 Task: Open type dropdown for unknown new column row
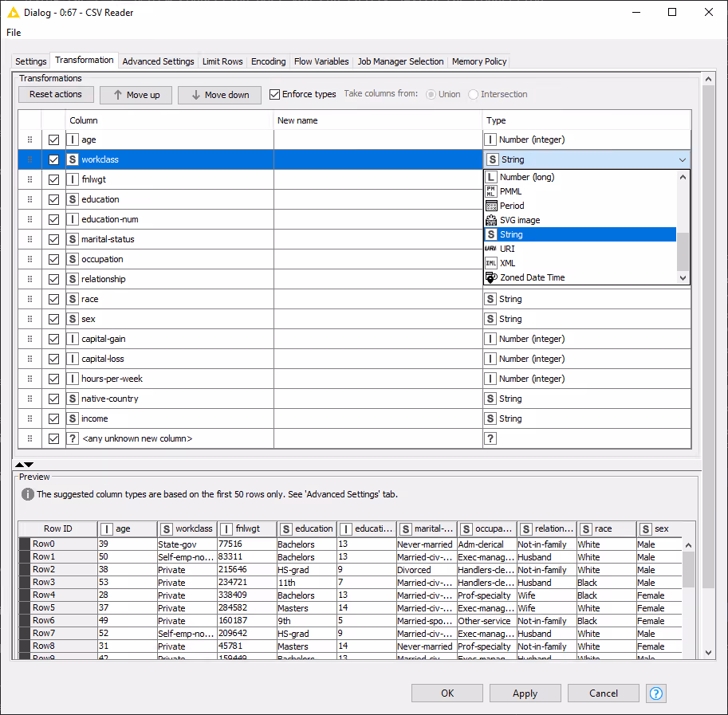tap(587, 438)
